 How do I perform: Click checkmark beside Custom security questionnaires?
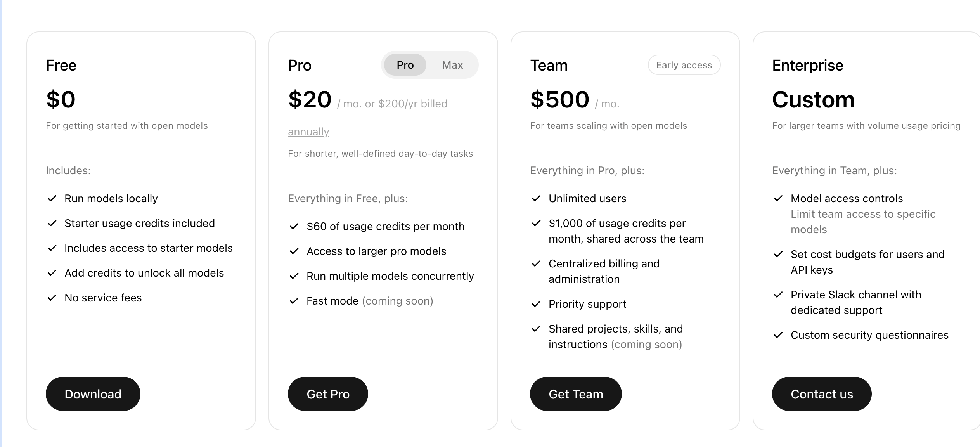tap(778, 335)
